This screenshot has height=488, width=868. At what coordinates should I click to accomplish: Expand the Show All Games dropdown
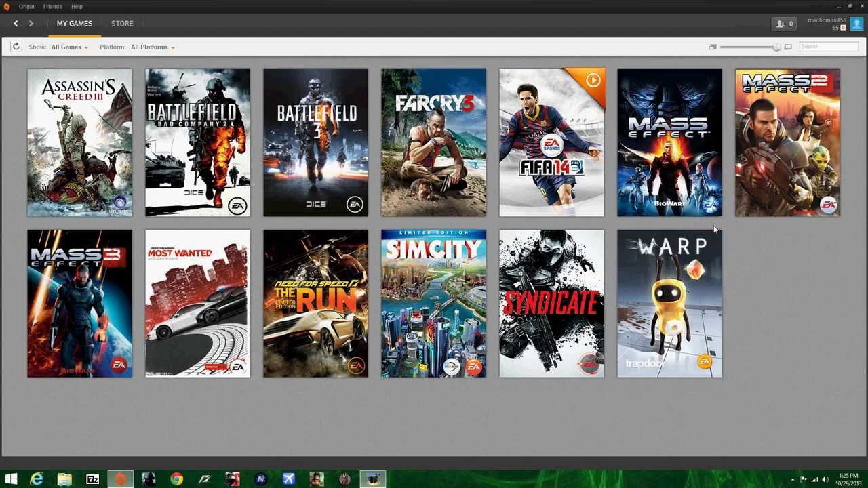tap(69, 47)
